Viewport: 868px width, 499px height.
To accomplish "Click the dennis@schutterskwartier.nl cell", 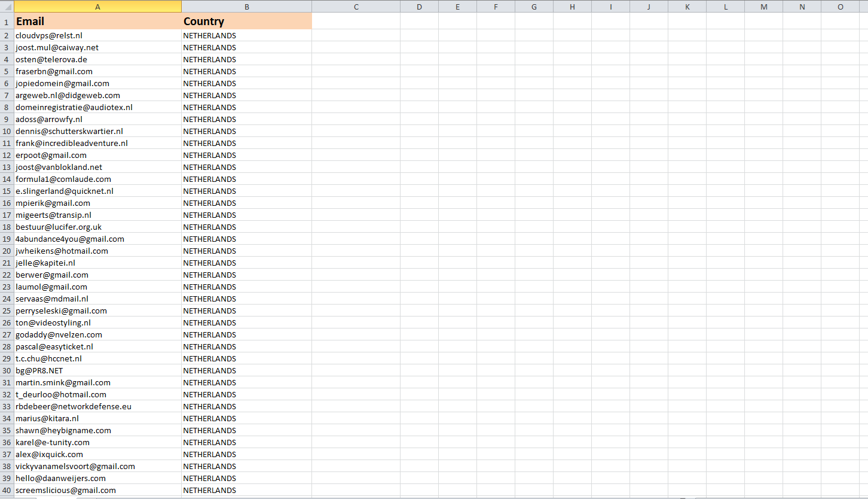I will [x=97, y=131].
